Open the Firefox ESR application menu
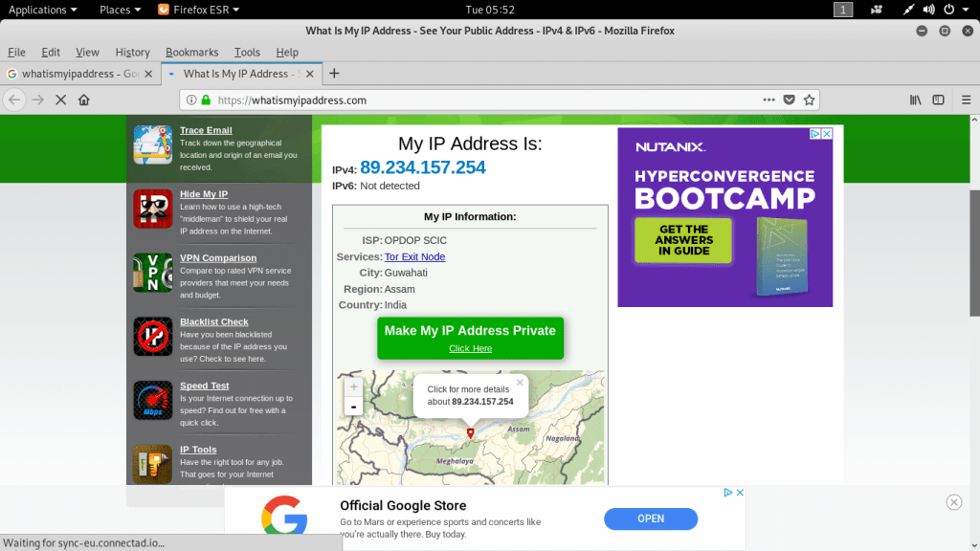Viewport: 980px width, 551px height. (x=199, y=10)
